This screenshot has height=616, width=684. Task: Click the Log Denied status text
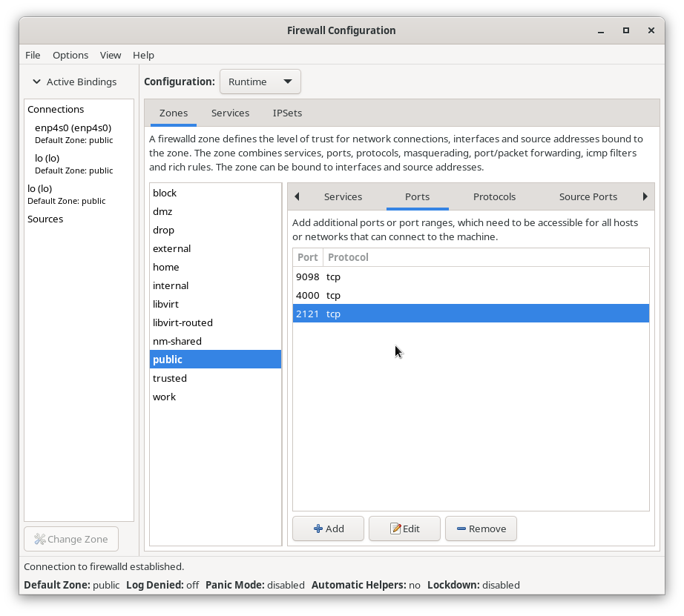(162, 585)
